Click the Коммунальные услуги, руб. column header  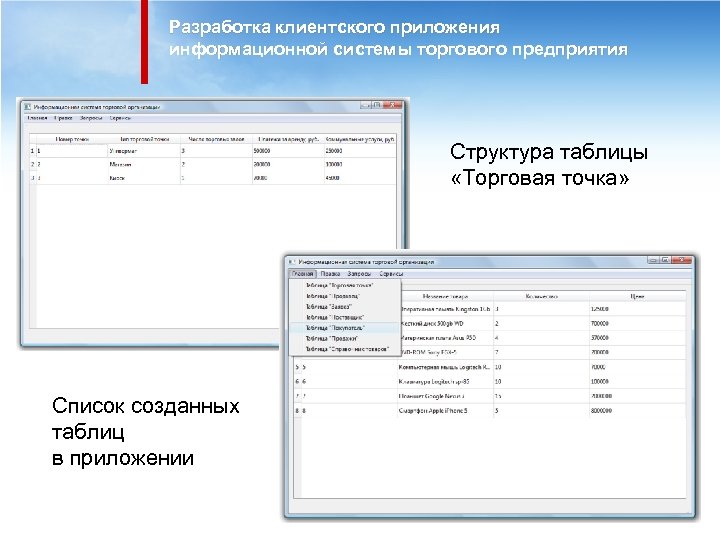(360, 139)
